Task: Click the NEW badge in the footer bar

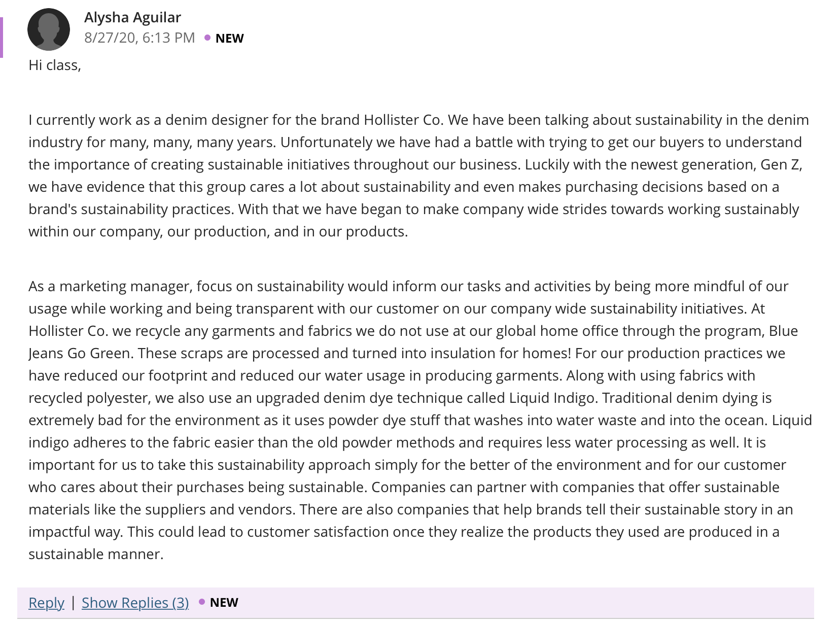Action: [x=224, y=602]
